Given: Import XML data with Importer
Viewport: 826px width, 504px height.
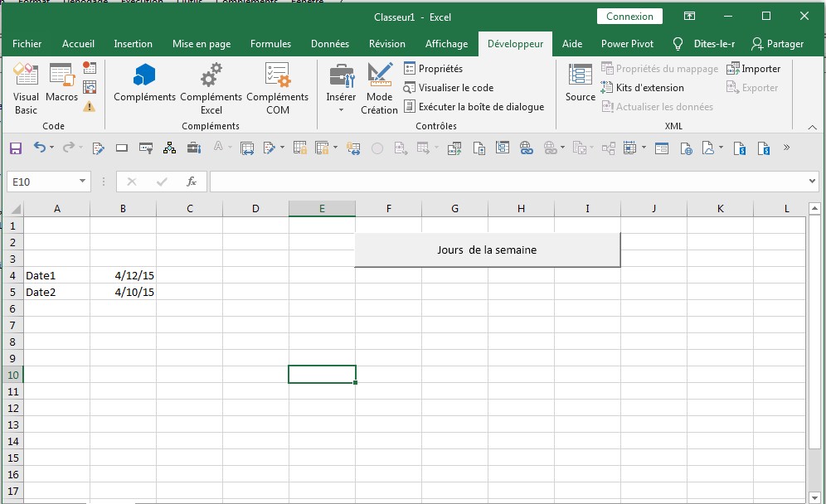Looking at the screenshot, I should pyautogui.click(x=753, y=68).
